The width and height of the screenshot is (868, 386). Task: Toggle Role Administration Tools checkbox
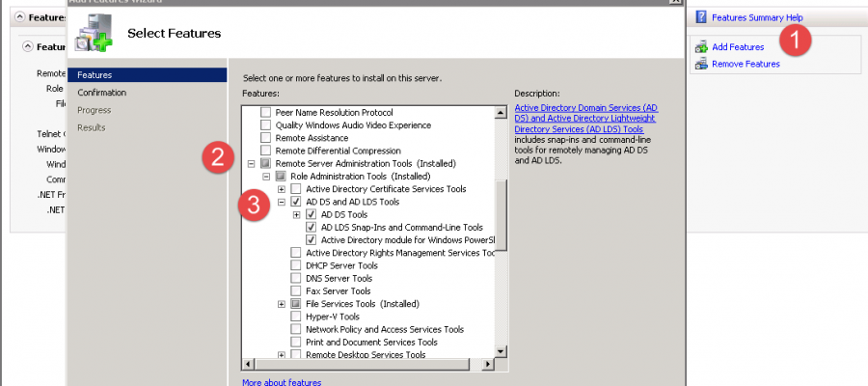[x=281, y=176]
